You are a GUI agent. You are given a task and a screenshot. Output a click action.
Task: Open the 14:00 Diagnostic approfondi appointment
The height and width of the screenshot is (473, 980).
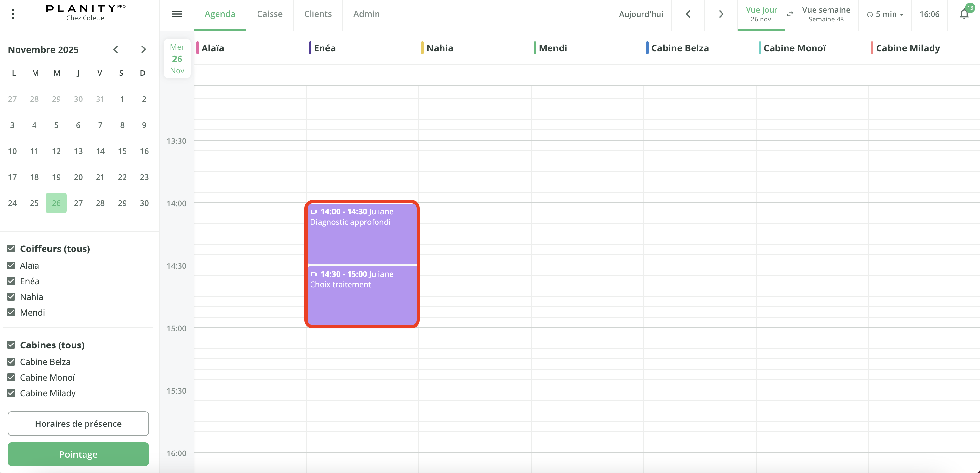(362, 233)
